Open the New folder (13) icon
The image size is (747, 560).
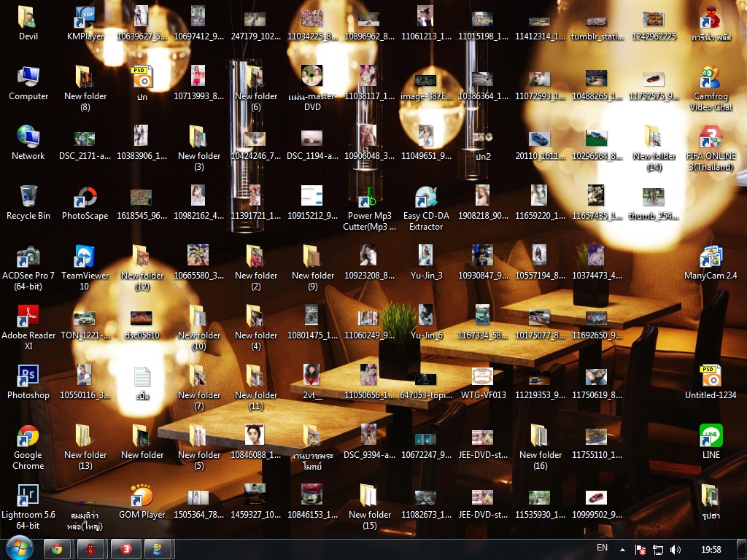(85, 448)
